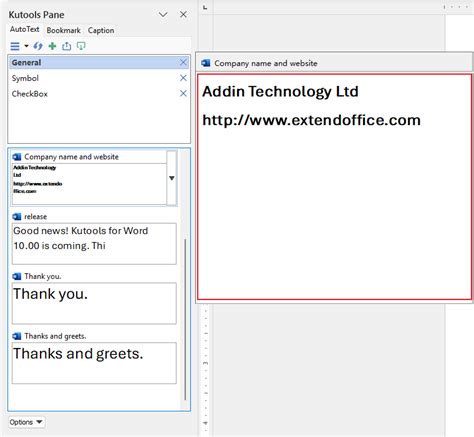The image size is (474, 437).
Task: Delete the Symbol category using its X
Action: [183, 78]
